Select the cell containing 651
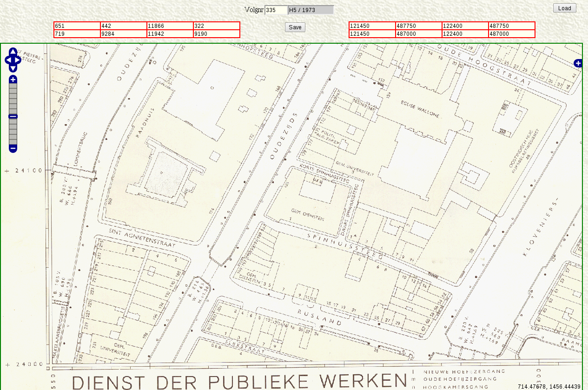 click(77, 26)
